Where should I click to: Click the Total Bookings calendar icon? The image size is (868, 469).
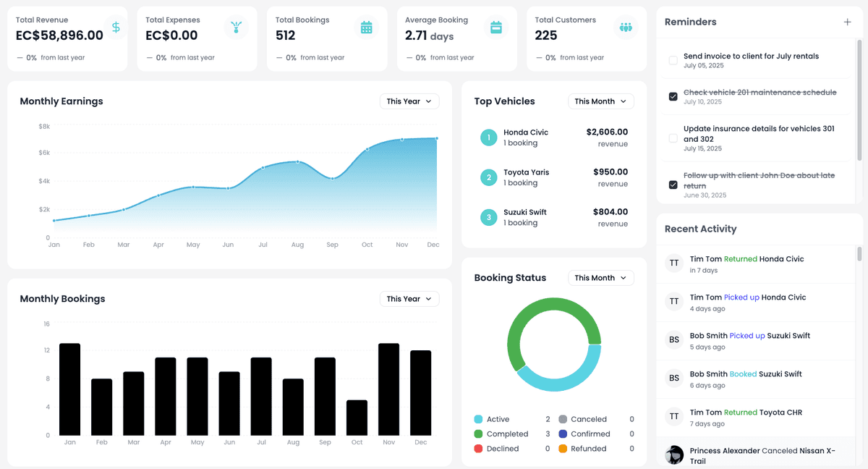366,28
